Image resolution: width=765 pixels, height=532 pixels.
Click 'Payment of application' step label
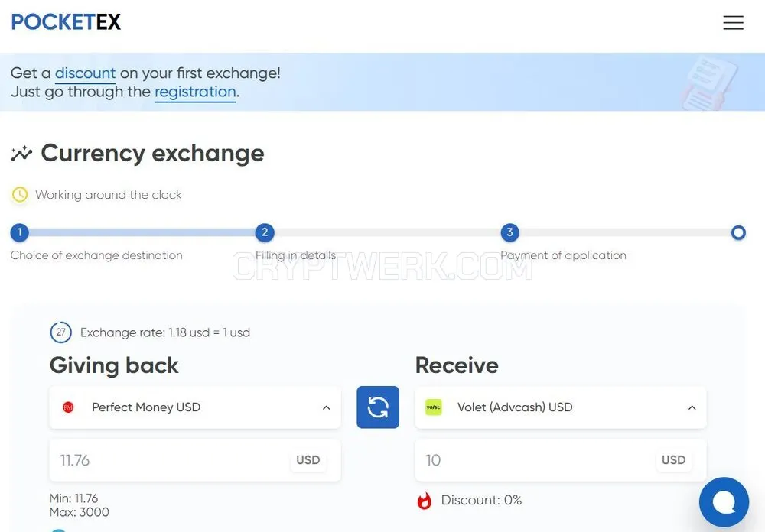(x=564, y=255)
